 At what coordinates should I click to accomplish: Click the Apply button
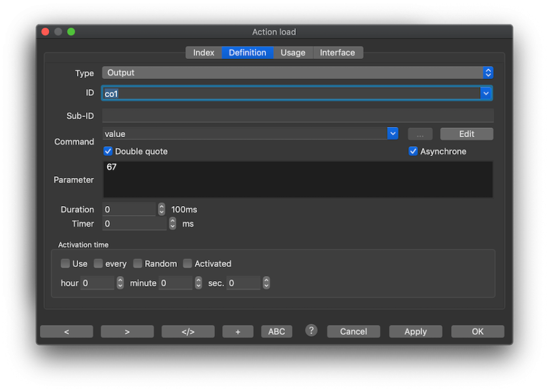pyautogui.click(x=415, y=332)
